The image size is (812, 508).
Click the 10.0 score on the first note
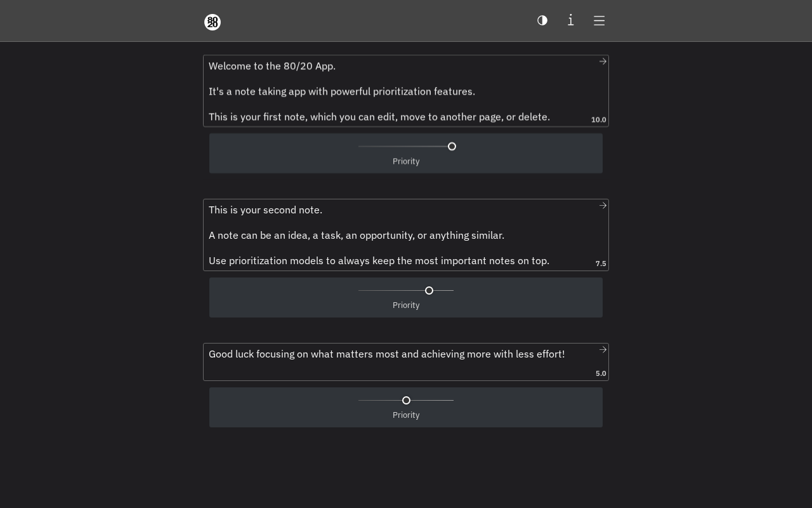pos(598,120)
